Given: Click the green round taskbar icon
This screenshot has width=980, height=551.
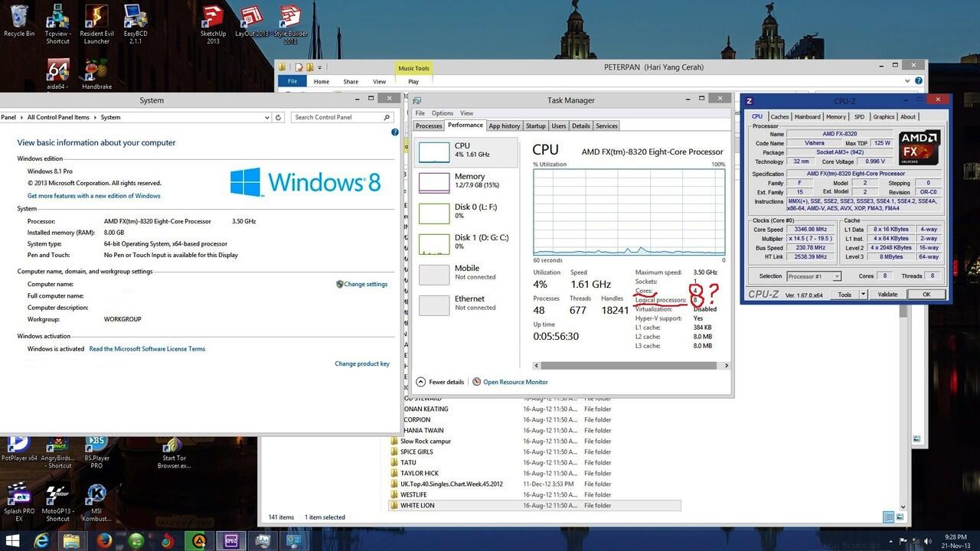Looking at the screenshot, I should 136,541.
